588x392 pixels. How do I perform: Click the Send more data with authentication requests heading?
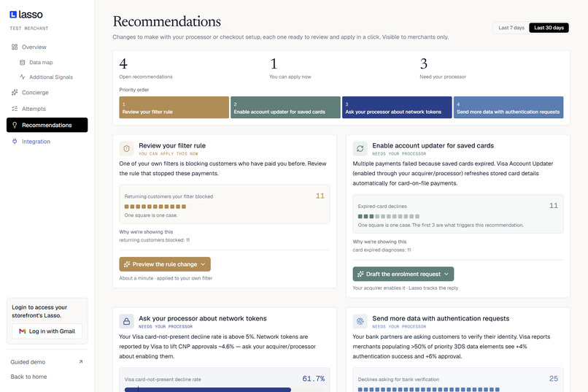441,318
